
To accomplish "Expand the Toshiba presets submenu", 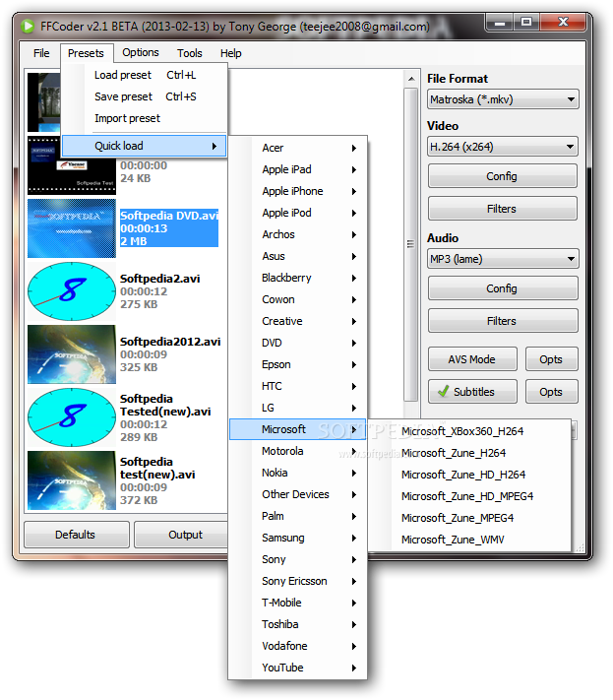I will pos(297,624).
